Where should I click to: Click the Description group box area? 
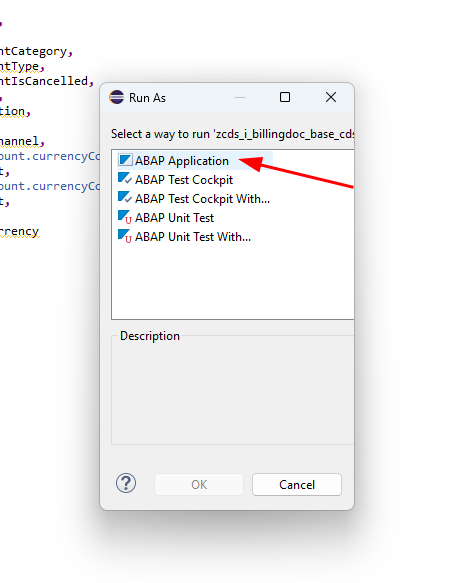[x=232, y=390]
